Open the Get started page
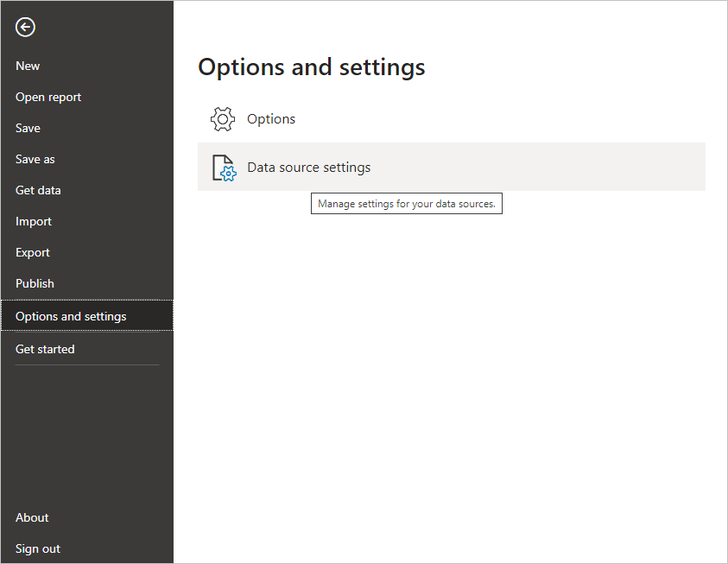Screen dimensions: 728x564 (x=45, y=348)
